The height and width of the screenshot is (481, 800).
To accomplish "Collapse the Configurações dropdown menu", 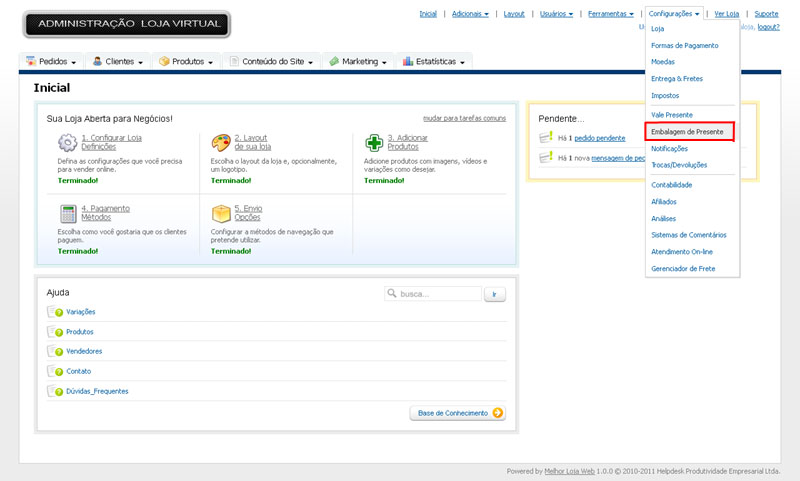I will (674, 14).
